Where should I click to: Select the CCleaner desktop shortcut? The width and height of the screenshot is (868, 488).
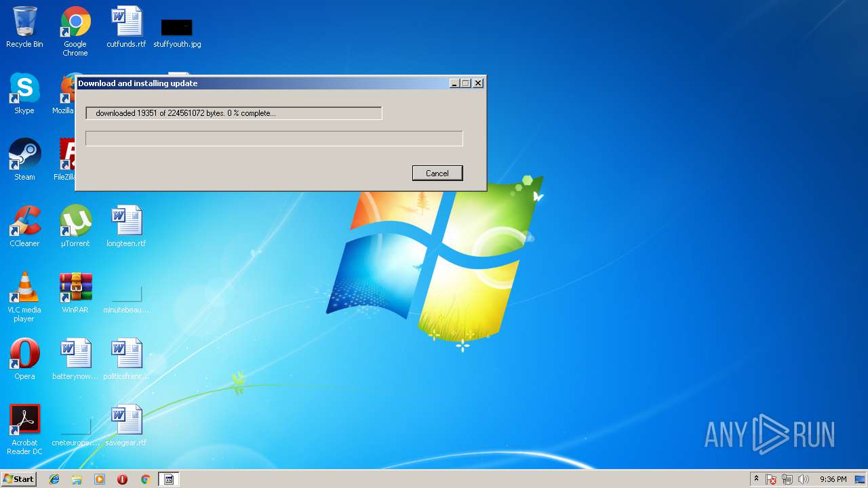click(x=24, y=226)
